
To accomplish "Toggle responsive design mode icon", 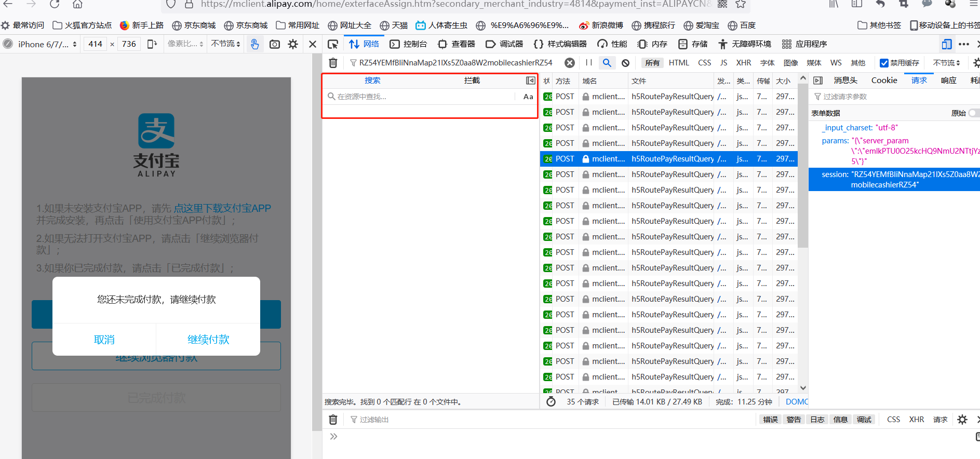I will pos(947,44).
